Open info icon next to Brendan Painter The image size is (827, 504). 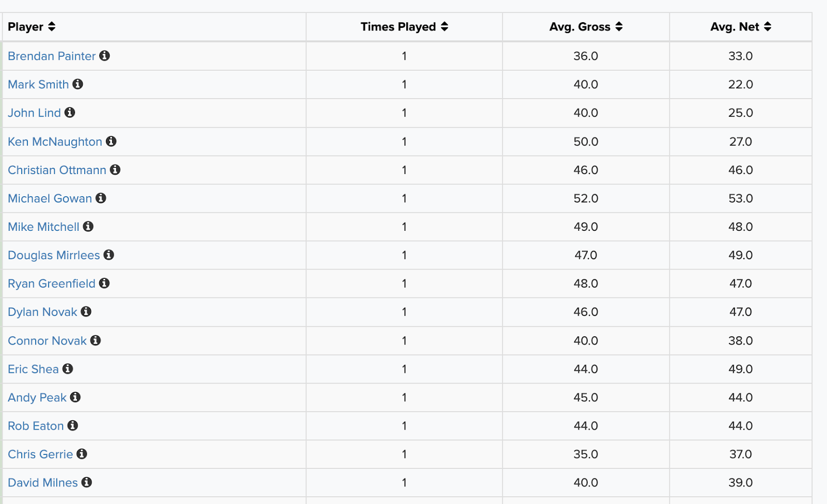tap(104, 55)
